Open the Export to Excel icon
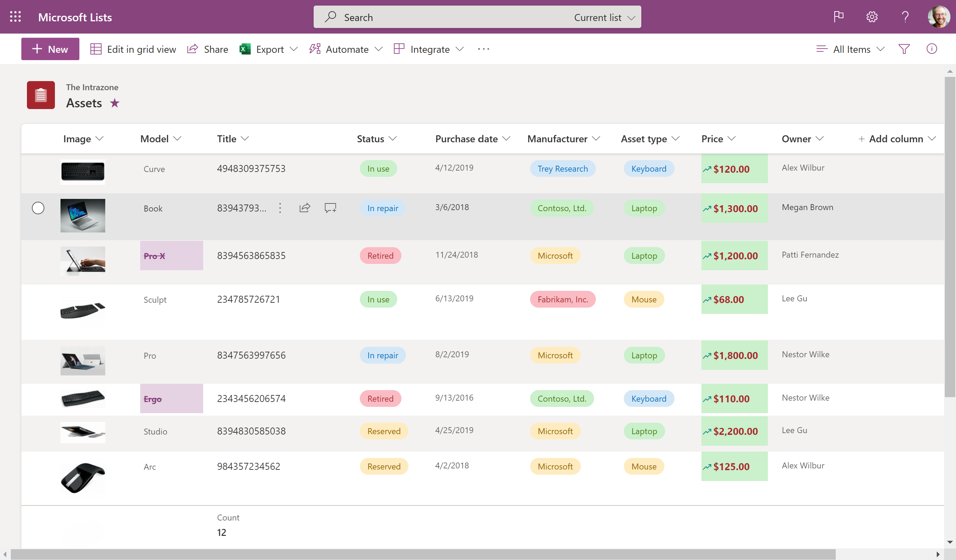The height and width of the screenshot is (560, 956). (245, 49)
